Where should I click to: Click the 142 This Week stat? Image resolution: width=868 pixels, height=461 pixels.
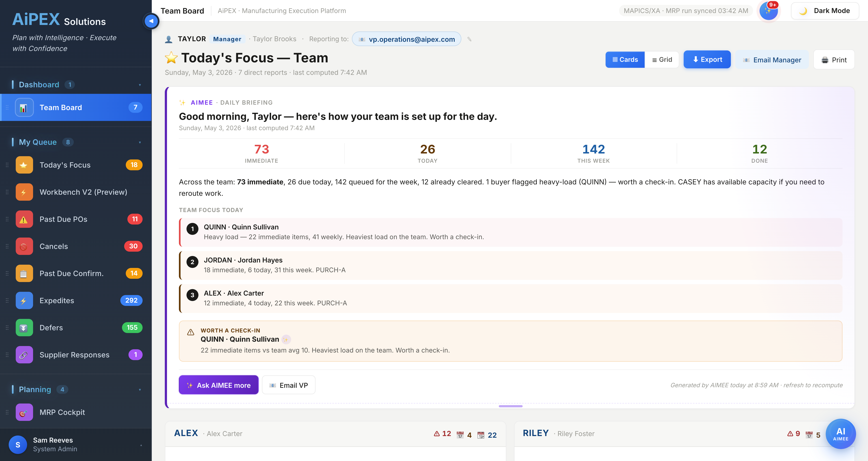point(594,154)
